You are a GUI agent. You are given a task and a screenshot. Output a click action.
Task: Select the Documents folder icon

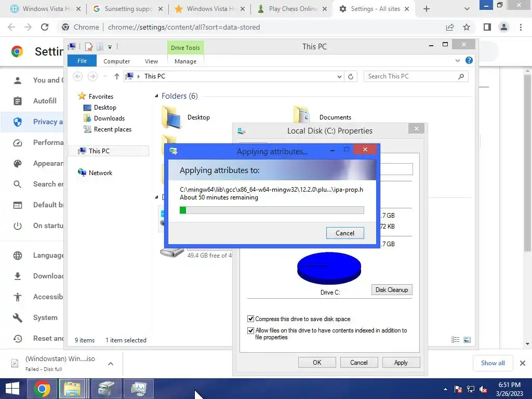point(302,115)
